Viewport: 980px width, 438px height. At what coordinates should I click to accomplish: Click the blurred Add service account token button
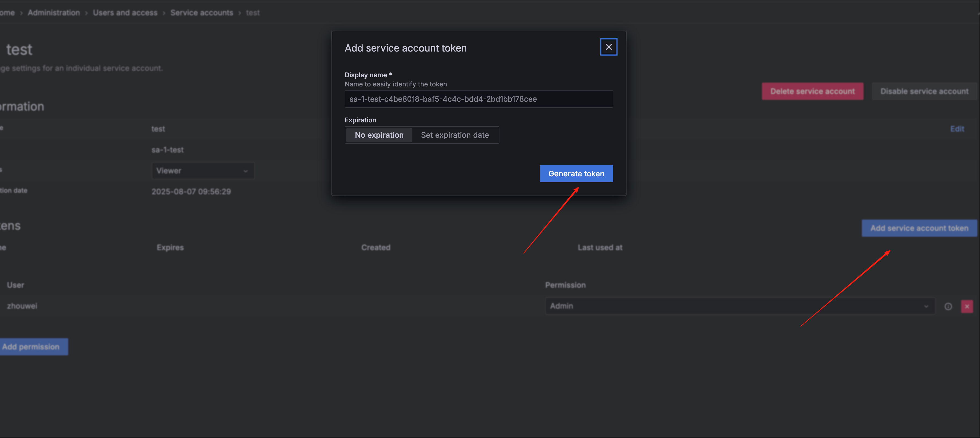(x=919, y=228)
